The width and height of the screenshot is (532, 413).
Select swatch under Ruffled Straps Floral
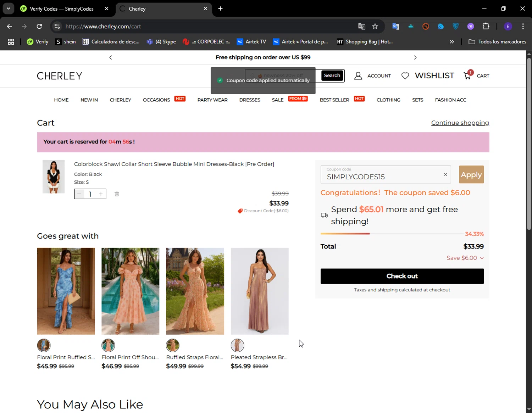(173, 345)
